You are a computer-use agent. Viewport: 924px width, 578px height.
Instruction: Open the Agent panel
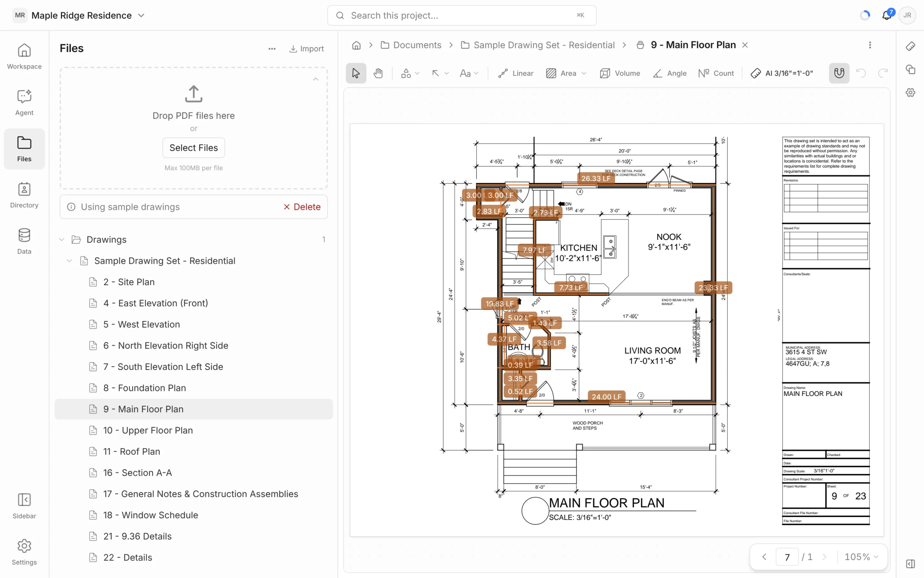pyautogui.click(x=24, y=103)
